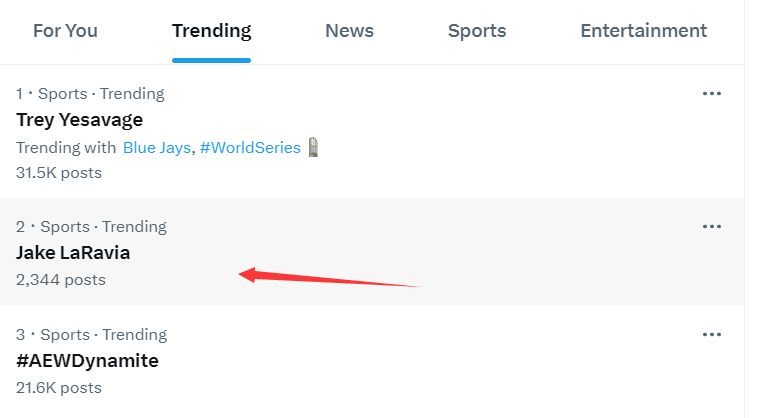
Task: Click the "2 · Sports · Trending" label
Action: coord(91,227)
